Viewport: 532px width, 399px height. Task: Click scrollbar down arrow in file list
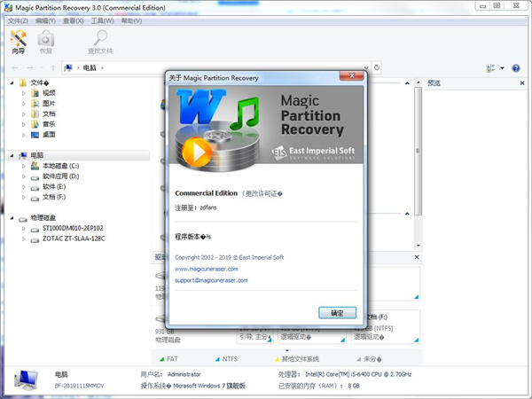click(x=418, y=246)
